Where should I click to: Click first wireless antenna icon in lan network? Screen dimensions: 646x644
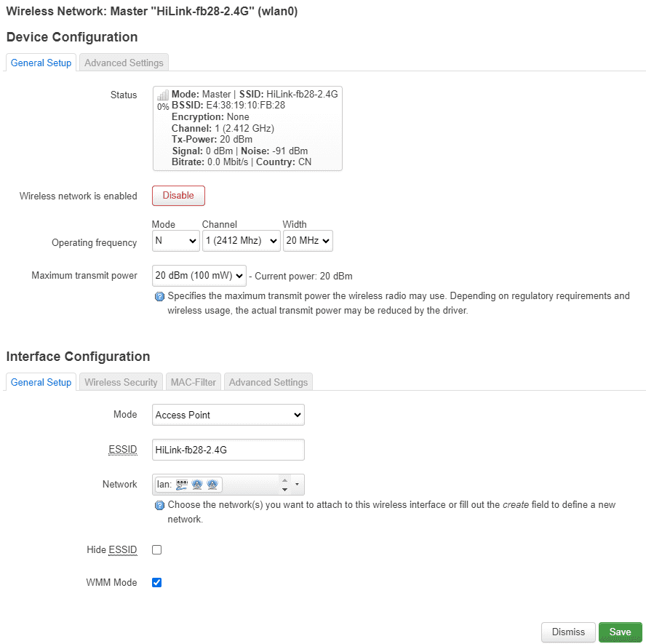tap(197, 485)
